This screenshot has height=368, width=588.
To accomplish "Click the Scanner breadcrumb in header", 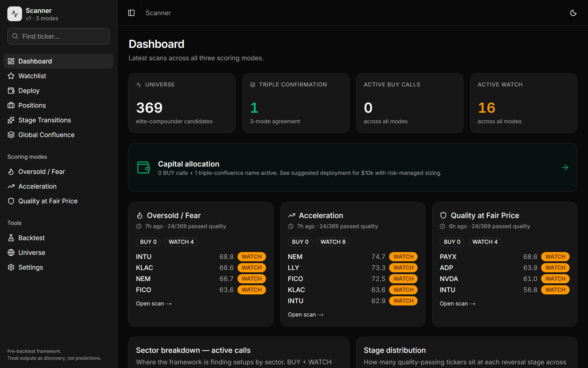I will coord(158,13).
